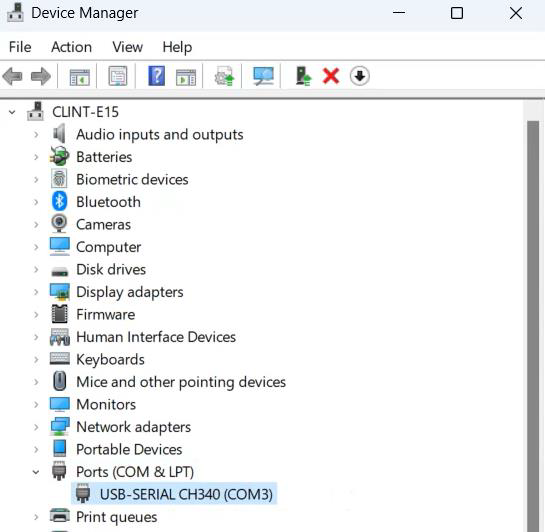Select the Portable Devices label
This screenshot has width=545, height=532.
tap(129, 449)
